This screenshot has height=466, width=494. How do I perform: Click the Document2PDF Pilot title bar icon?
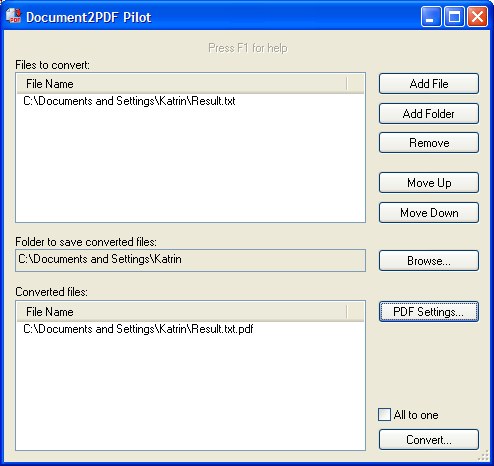click(x=14, y=16)
